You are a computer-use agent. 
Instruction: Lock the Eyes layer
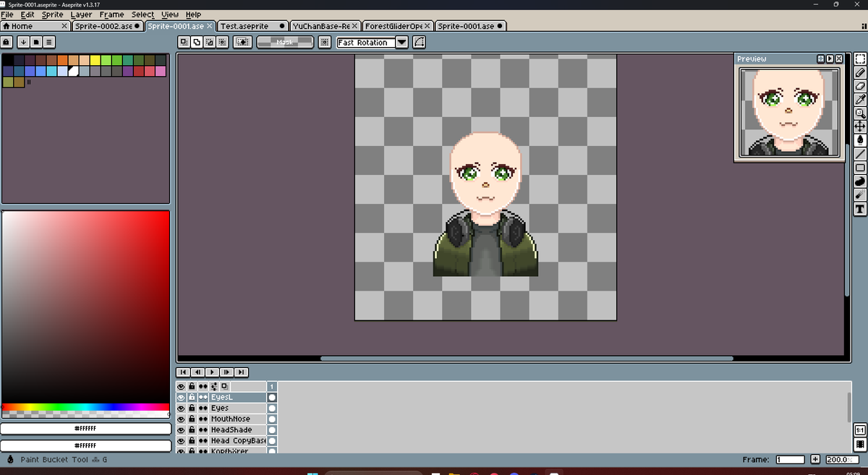(192, 408)
